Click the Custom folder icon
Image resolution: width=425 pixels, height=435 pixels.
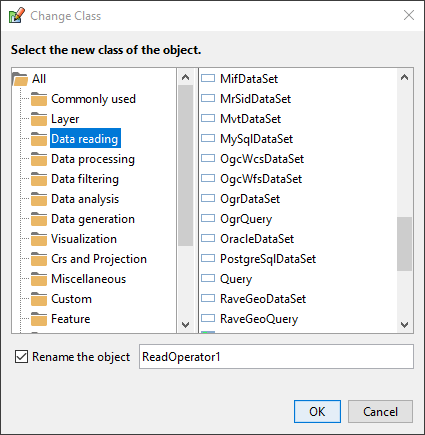click(x=39, y=299)
